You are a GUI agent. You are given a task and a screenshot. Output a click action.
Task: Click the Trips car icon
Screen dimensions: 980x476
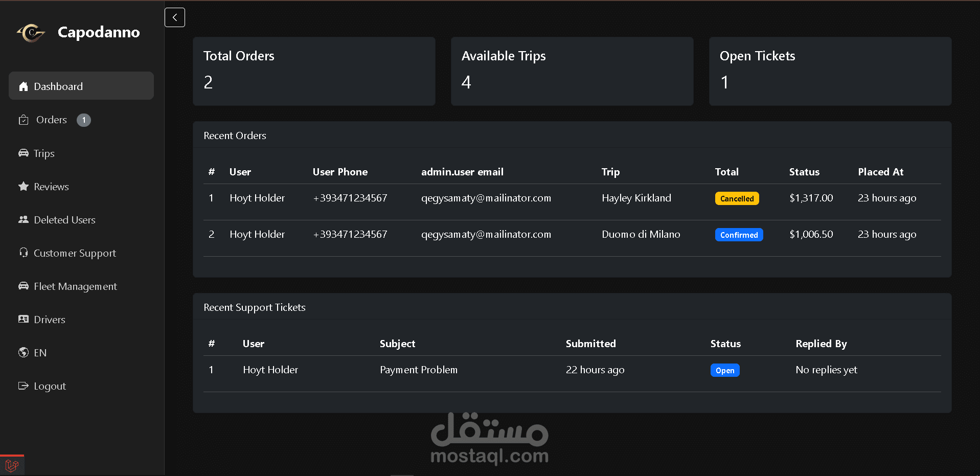[x=24, y=153]
